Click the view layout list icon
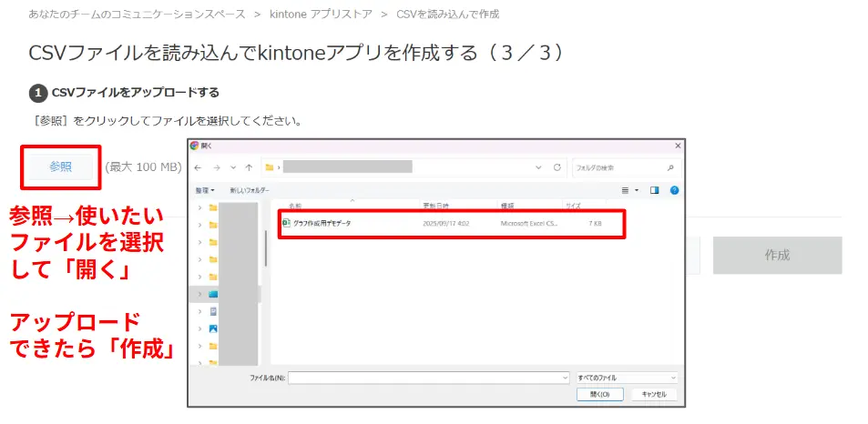This screenshot has height=424, width=868. pyautogui.click(x=625, y=190)
